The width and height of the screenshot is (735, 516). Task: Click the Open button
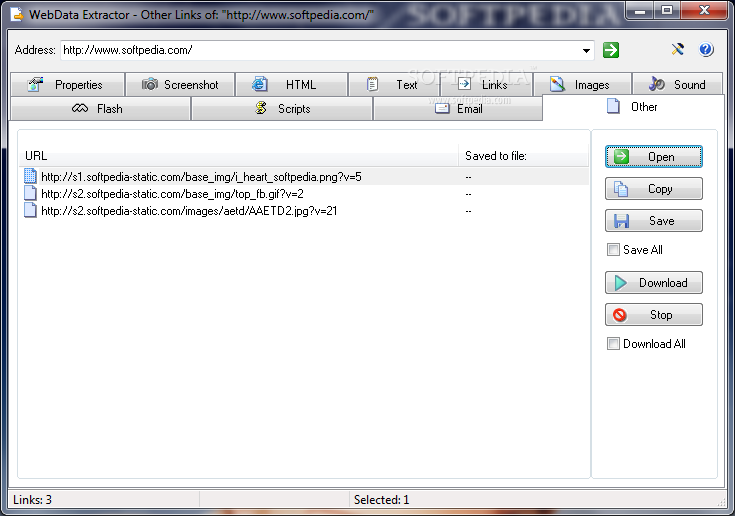(x=653, y=157)
